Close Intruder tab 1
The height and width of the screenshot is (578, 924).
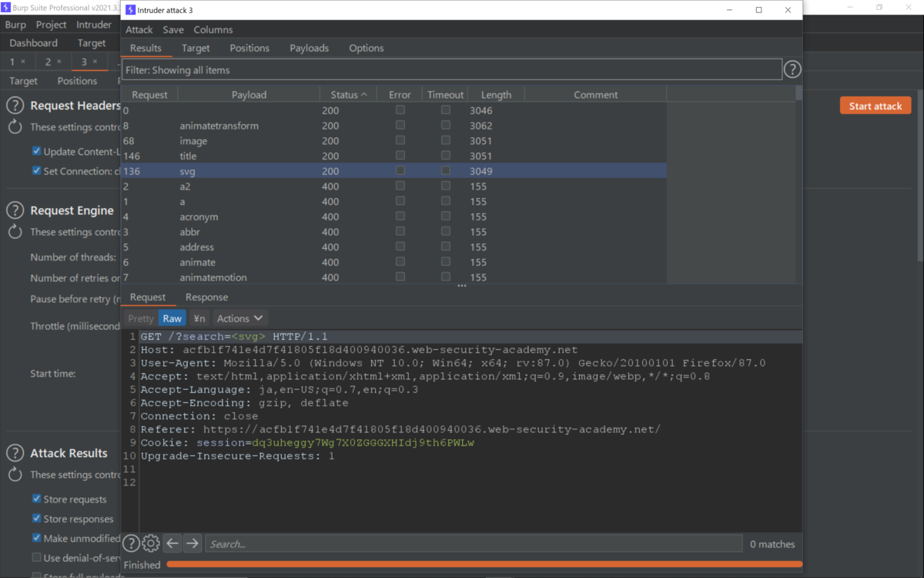point(23,62)
